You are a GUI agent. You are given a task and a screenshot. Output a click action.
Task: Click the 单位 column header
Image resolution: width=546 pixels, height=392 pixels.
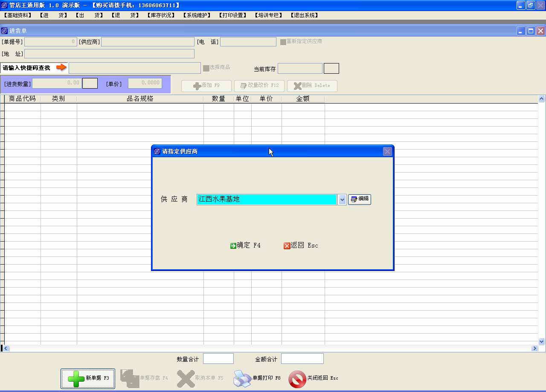point(242,98)
